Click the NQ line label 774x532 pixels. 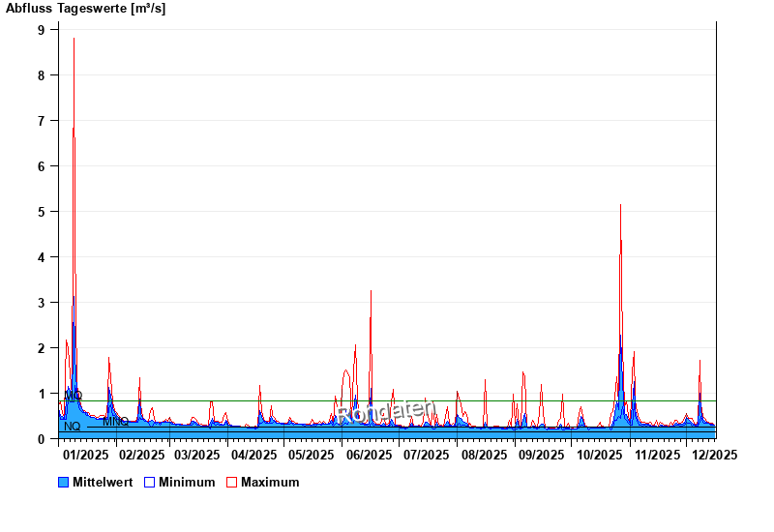tap(72, 427)
